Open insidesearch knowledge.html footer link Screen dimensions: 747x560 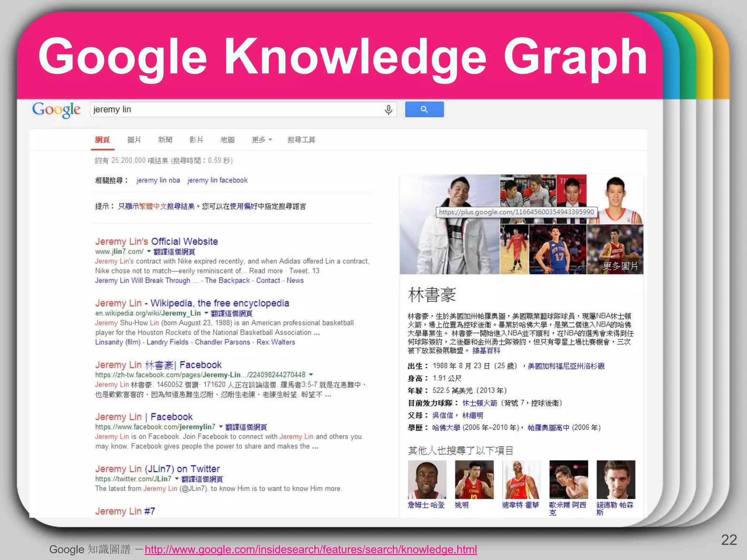(311, 549)
